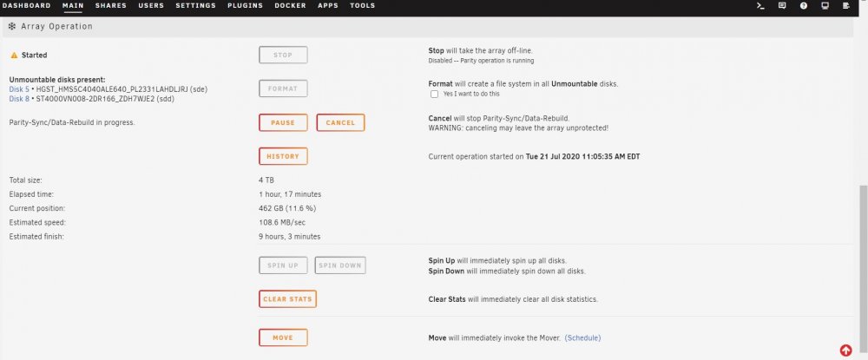Open the Tools page
This screenshot has height=360, width=868.
tap(363, 5)
